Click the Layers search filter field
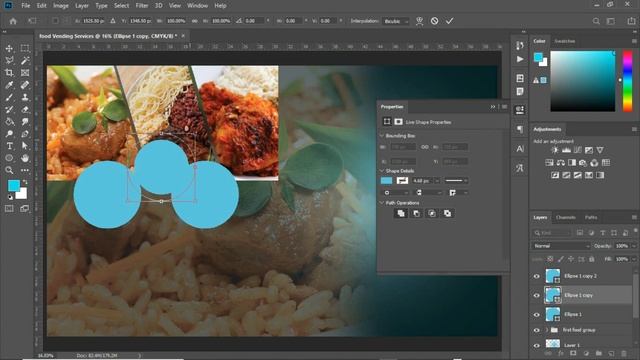 point(552,233)
